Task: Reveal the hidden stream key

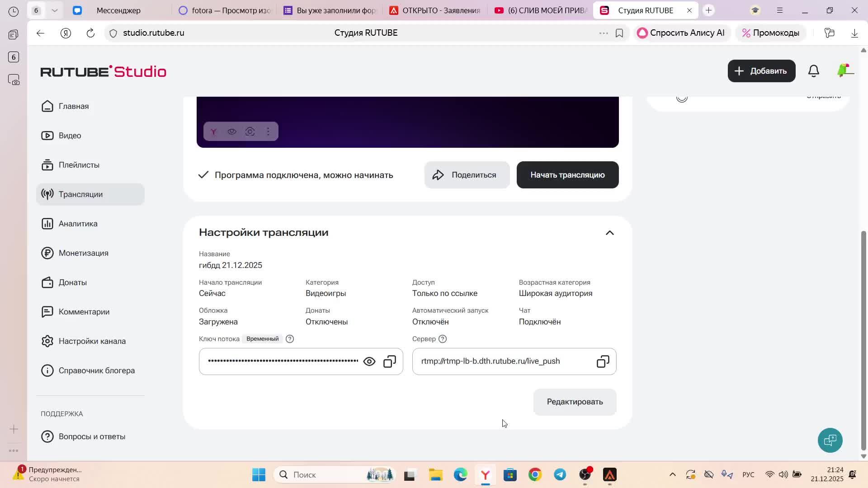Action: pos(369,361)
